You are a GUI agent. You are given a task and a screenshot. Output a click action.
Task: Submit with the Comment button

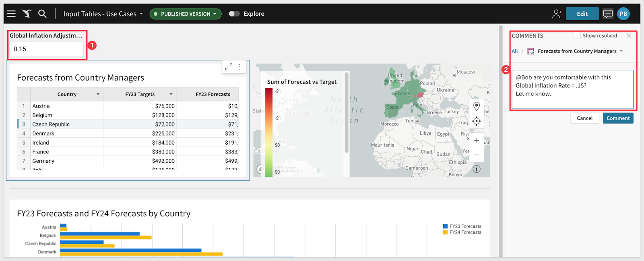pos(618,118)
